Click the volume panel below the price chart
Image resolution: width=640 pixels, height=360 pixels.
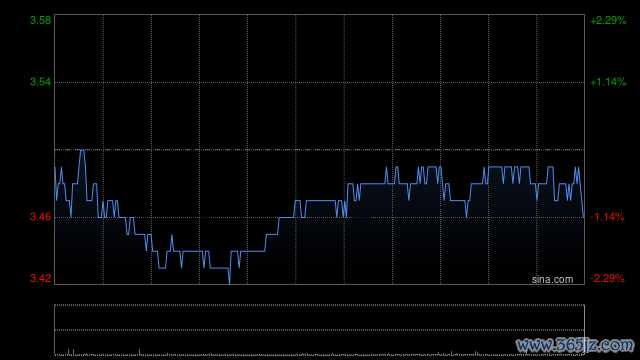(x=320, y=330)
